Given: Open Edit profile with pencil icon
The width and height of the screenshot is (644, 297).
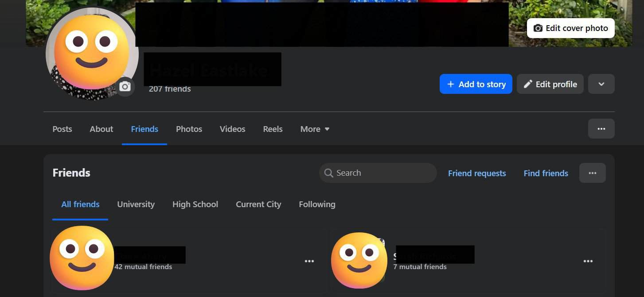Looking at the screenshot, I should click(x=550, y=84).
